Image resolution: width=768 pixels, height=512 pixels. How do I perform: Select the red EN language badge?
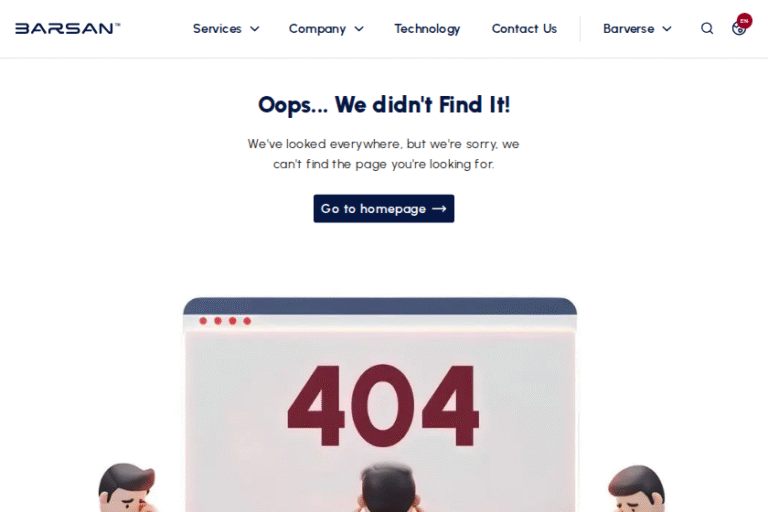click(744, 21)
